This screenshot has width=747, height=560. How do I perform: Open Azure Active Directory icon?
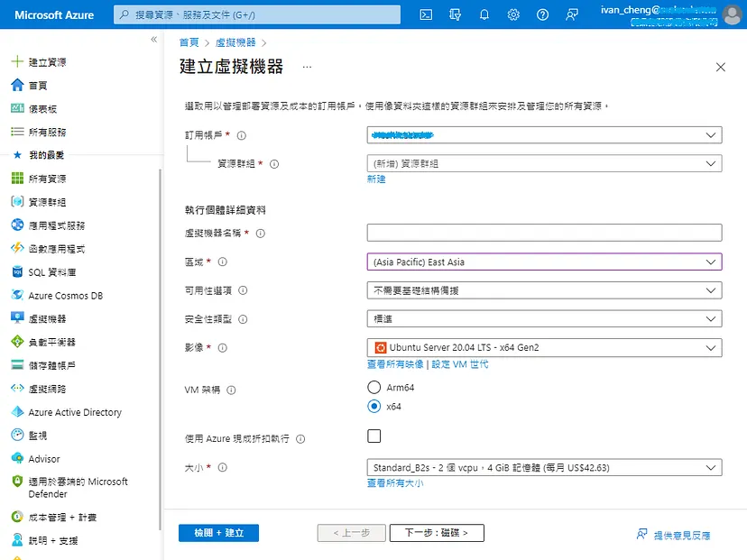tap(17, 411)
